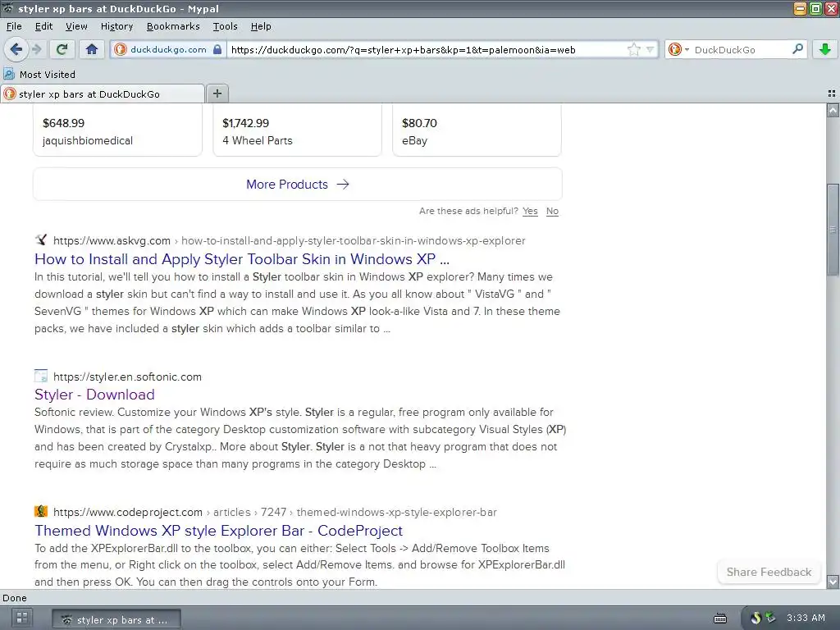Open the taskbar start menu button

click(x=22, y=618)
